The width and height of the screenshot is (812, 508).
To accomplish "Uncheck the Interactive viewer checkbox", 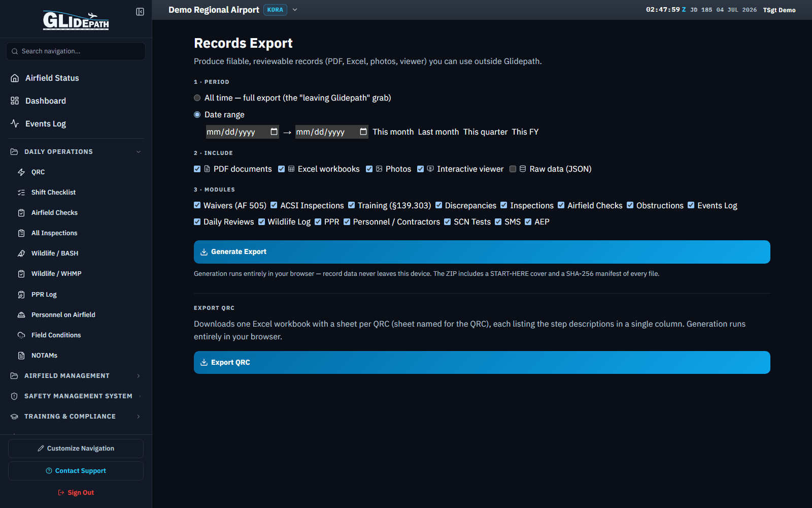I will [x=421, y=169].
